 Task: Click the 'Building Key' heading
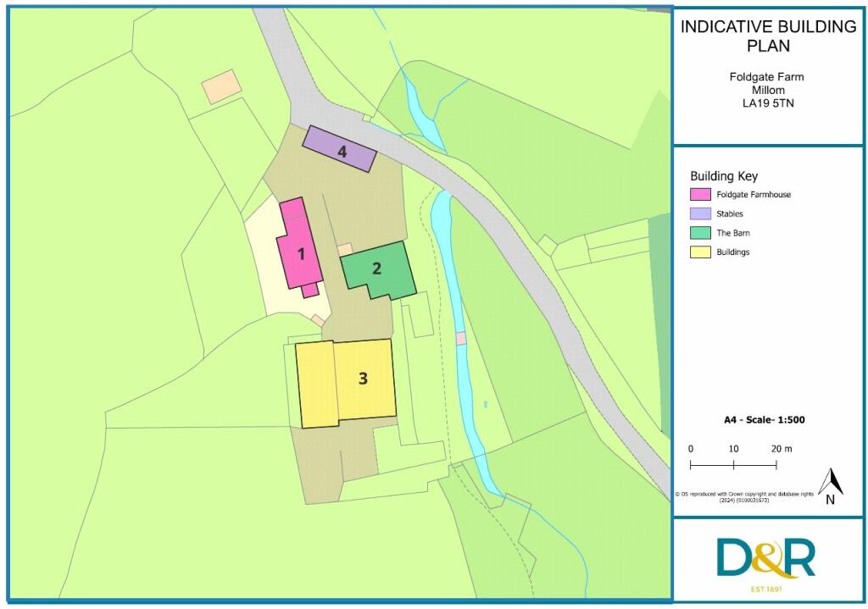723,176
